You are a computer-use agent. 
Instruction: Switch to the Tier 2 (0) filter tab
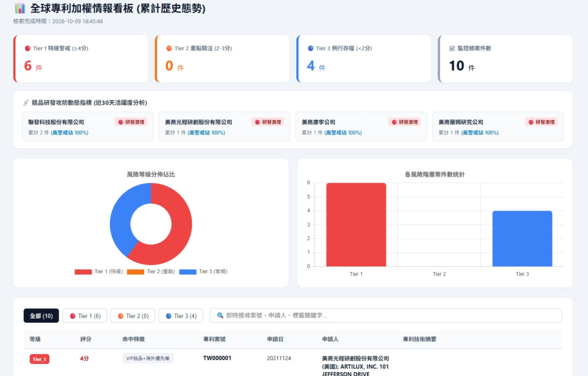[133, 316]
